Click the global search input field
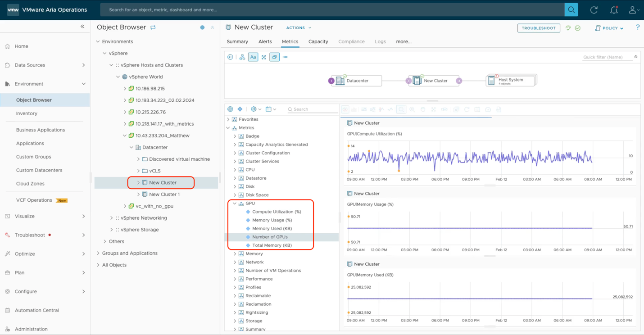Screen dimensions: 644x335 pos(332,9)
